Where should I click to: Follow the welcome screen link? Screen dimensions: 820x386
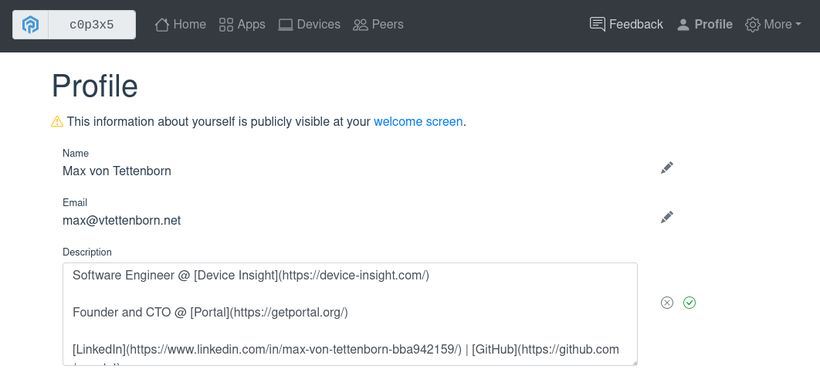(x=418, y=122)
